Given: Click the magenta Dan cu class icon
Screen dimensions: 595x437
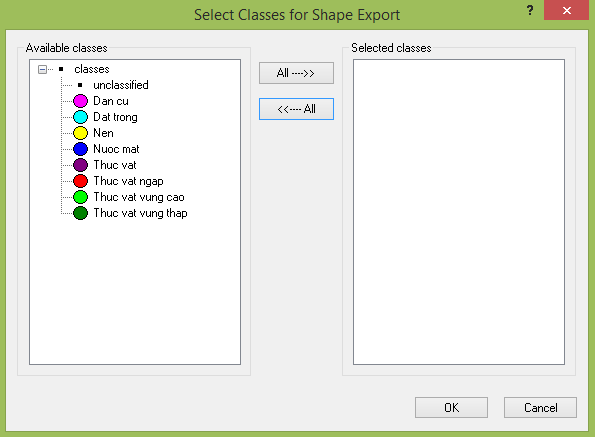Looking at the screenshot, I should pos(80,101).
